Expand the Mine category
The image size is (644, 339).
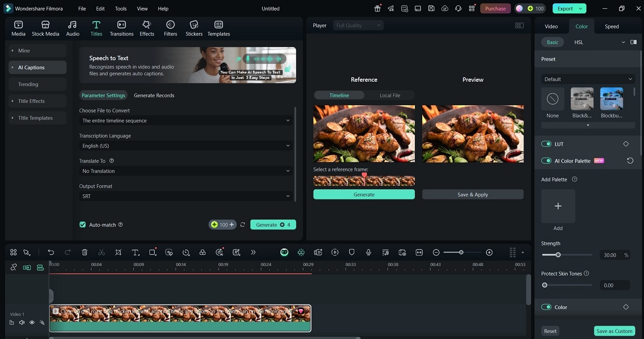37,51
